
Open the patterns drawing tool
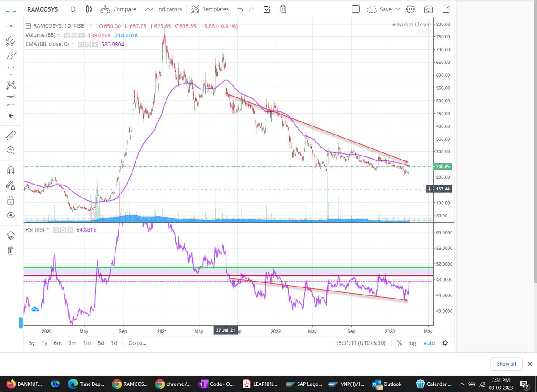11,85
